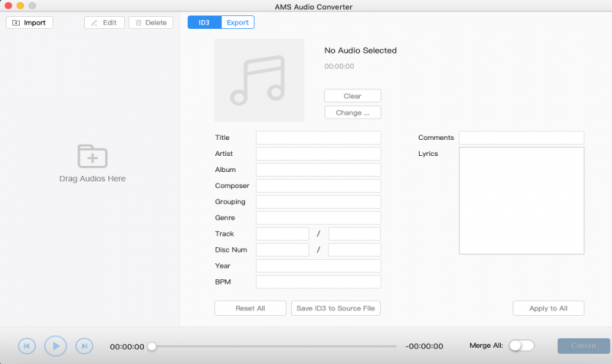The width and height of the screenshot is (612, 364).
Task: Click the Change artwork button
Action: tap(352, 113)
